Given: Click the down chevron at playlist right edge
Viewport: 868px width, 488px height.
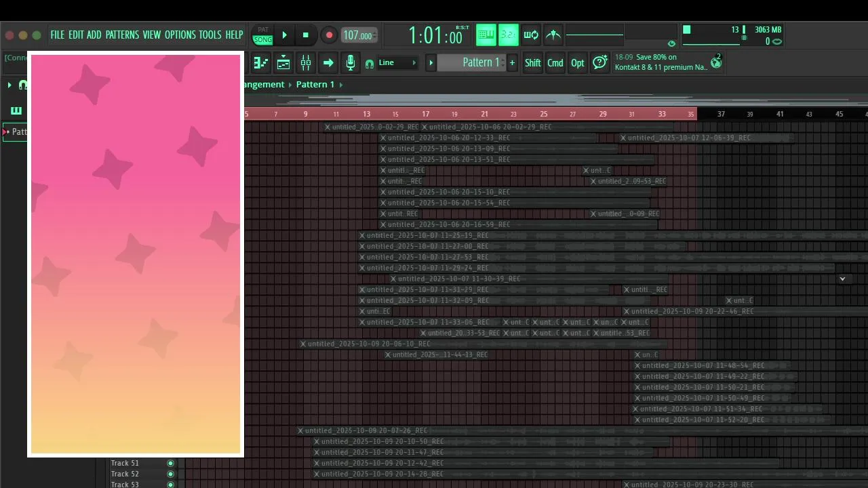Looking at the screenshot, I should pyautogui.click(x=842, y=279).
